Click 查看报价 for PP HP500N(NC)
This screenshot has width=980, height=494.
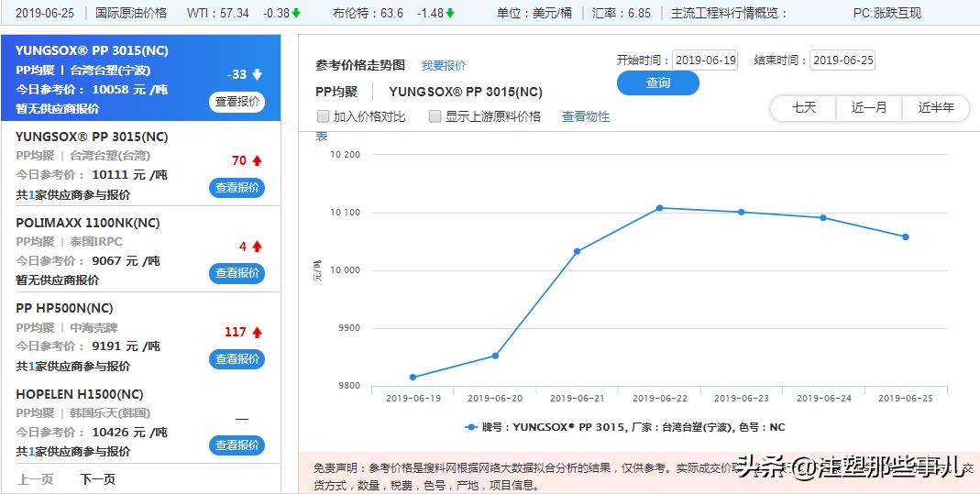237,359
